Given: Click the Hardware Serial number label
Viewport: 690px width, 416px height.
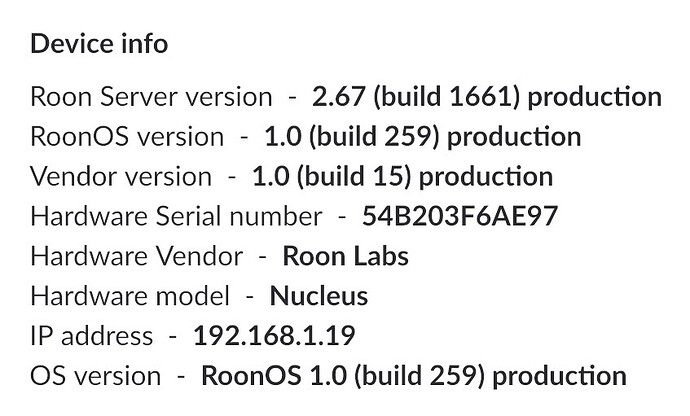Looking at the screenshot, I should click(x=176, y=217).
